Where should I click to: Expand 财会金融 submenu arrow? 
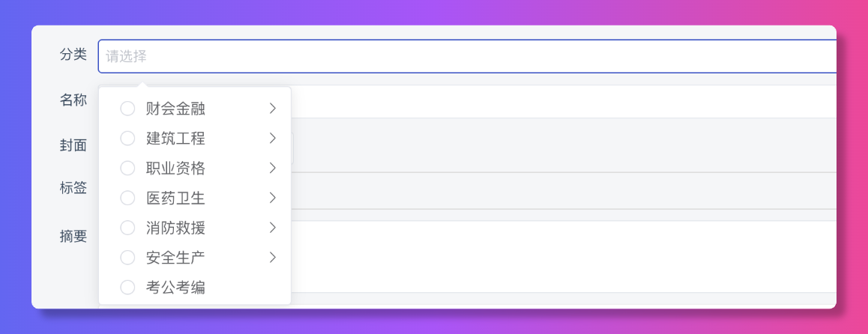(x=273, y=109)
